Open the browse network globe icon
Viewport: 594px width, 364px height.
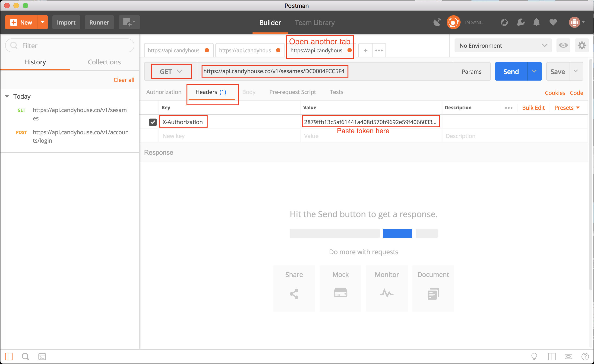[x=504, y=22]
